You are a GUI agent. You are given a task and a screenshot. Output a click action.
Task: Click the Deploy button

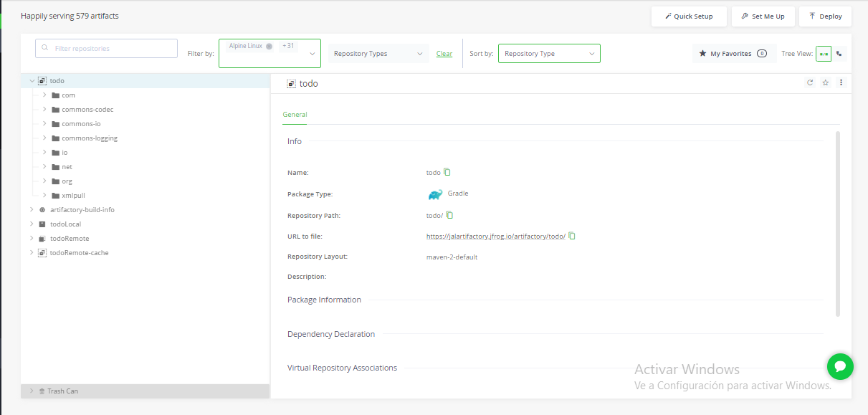coord(826,16)
